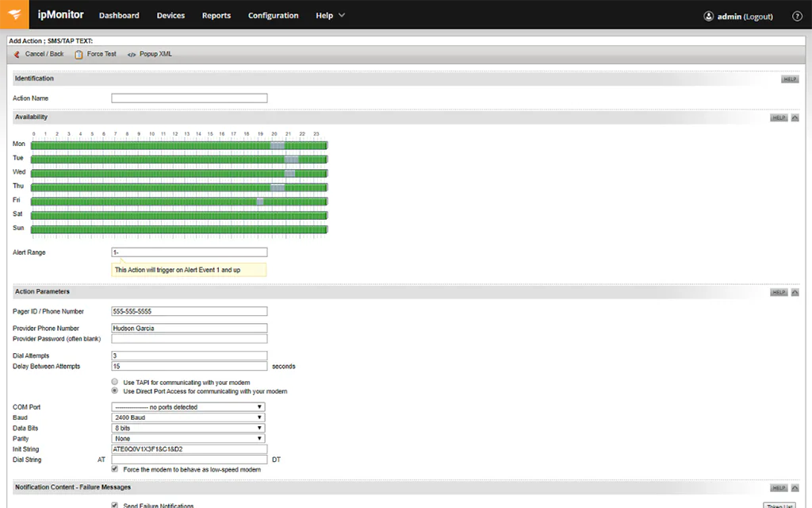This screenshot has height=508, width=812.
Task: Focus the Provider Phone Number field
Action: 190,328
